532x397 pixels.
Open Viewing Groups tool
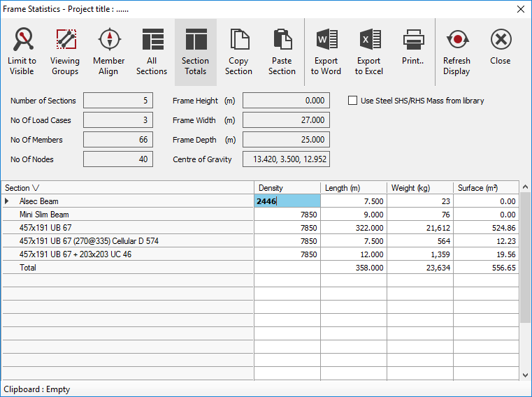65,49
